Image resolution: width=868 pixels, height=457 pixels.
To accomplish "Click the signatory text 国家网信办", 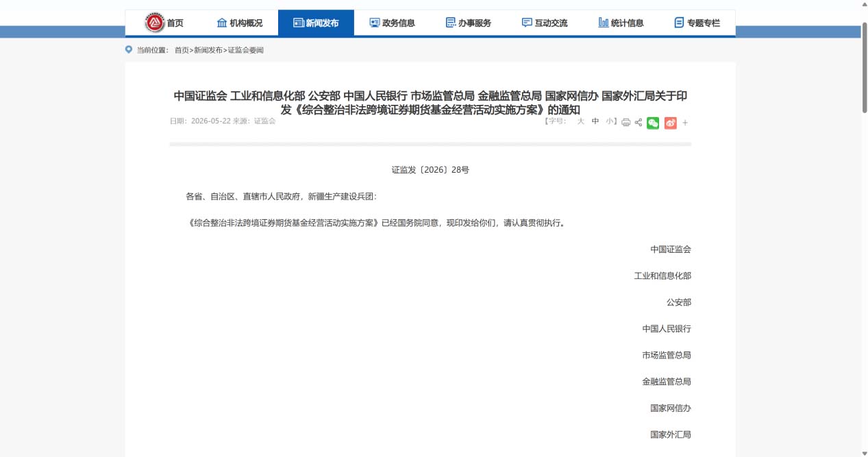I will point(671,408).
